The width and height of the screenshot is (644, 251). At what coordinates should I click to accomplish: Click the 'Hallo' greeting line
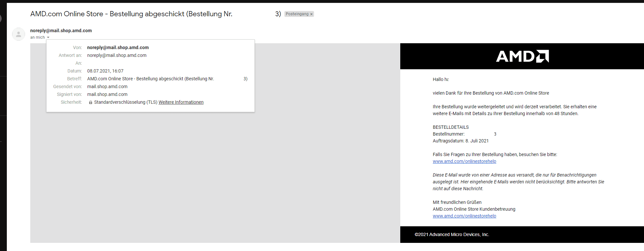click(x=441, y=79)
